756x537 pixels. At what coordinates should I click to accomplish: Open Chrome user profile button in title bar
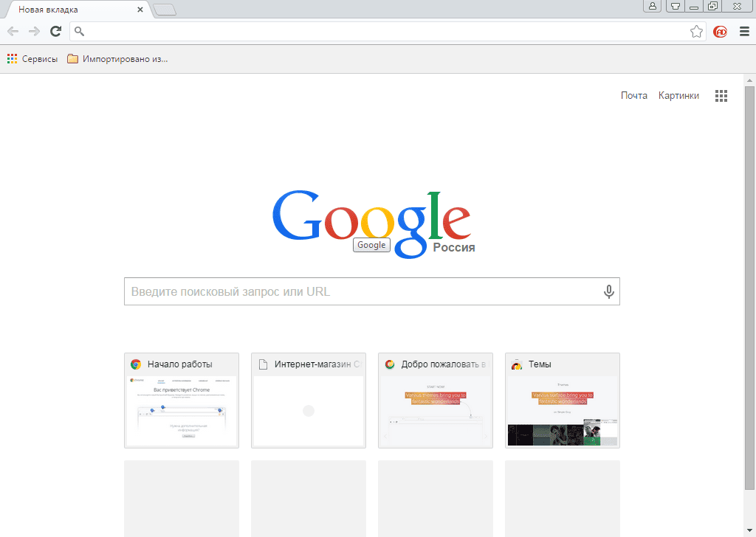coord(653,7)
